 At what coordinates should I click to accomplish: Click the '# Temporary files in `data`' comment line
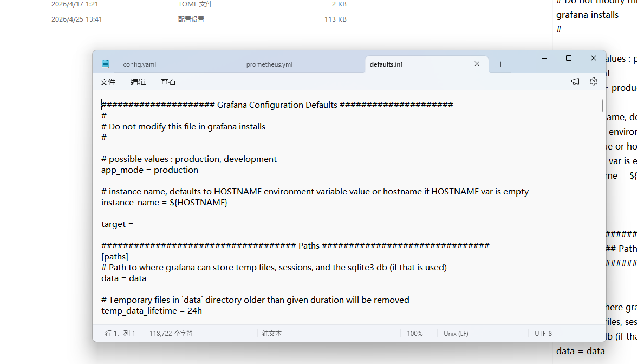coord(255,300)
